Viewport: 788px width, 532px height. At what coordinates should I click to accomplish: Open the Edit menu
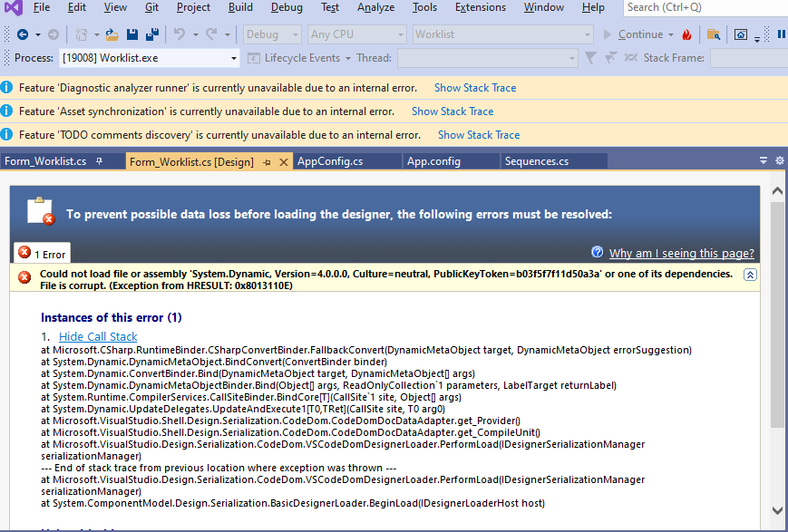76,7
